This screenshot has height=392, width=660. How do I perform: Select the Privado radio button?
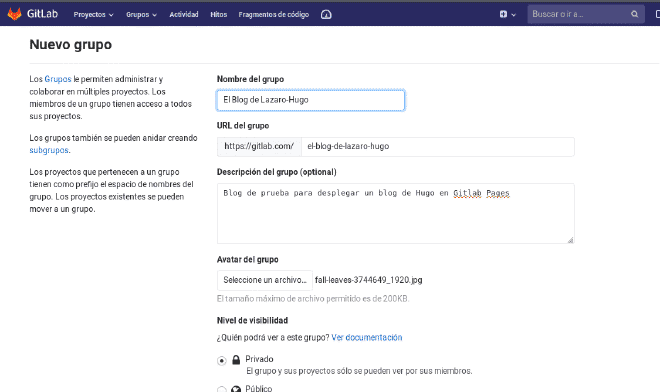point(222,360)
